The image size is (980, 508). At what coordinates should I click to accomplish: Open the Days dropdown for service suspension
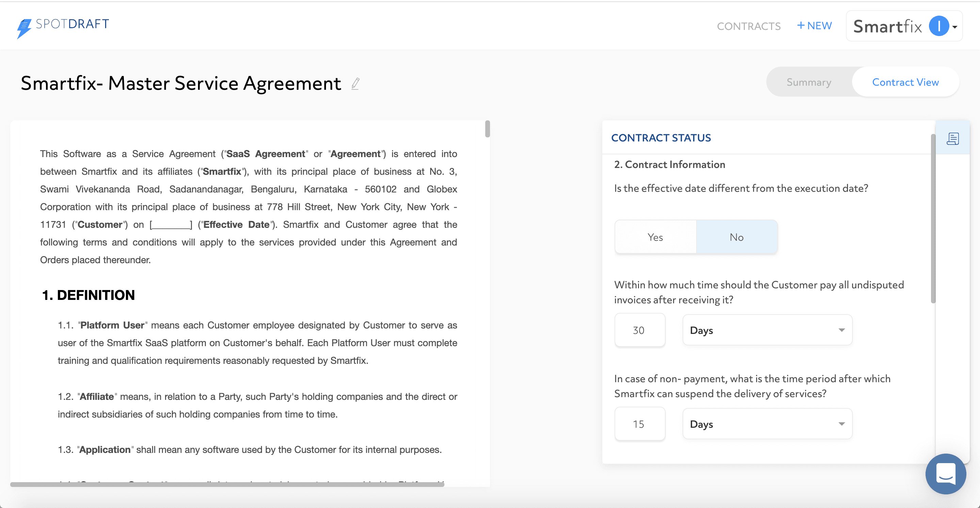(x=767, y=424)
